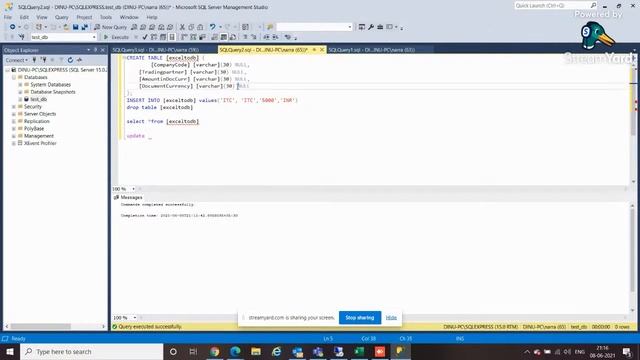Viewport: 640px width, 360px height.
Task: Open Google Chrome from the taskbar
Action: tap(215, 351)
